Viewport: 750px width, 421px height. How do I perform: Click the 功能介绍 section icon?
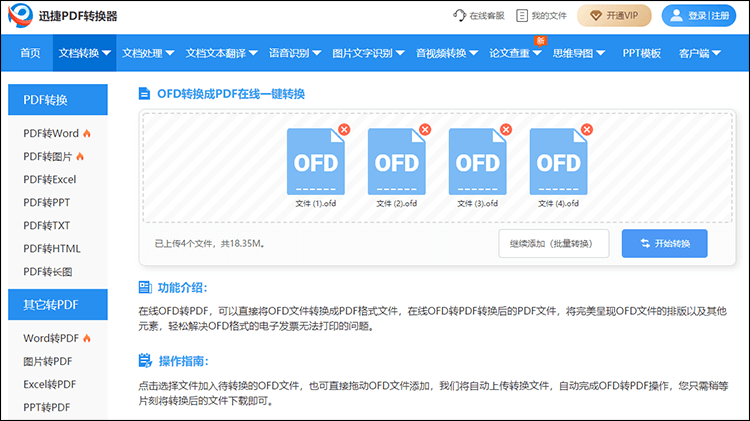[145, 287]
